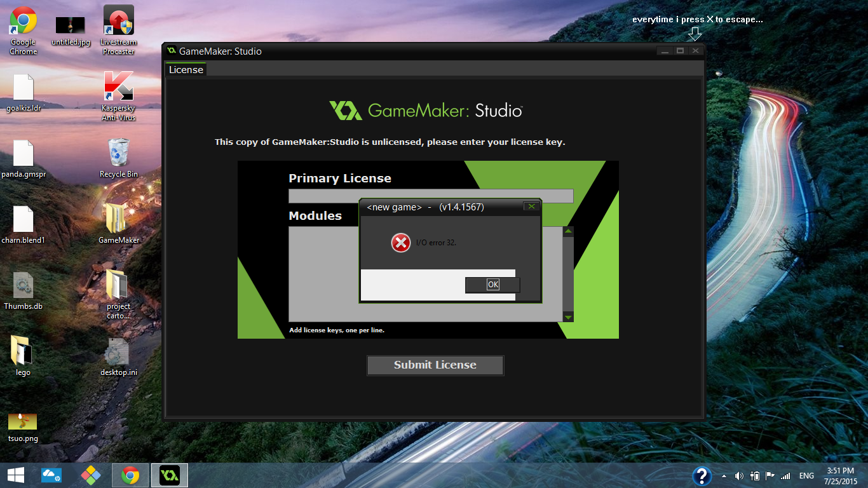868x488 pixels.
Task: Check battery power status icon in tray
Action: tap(755, 476)
